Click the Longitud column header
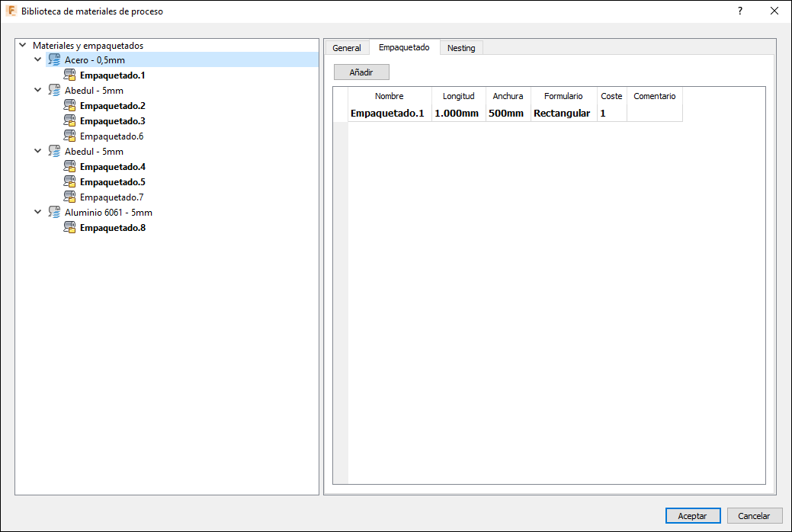This screenshot has width=792, height=532. (x=459, y=96)
